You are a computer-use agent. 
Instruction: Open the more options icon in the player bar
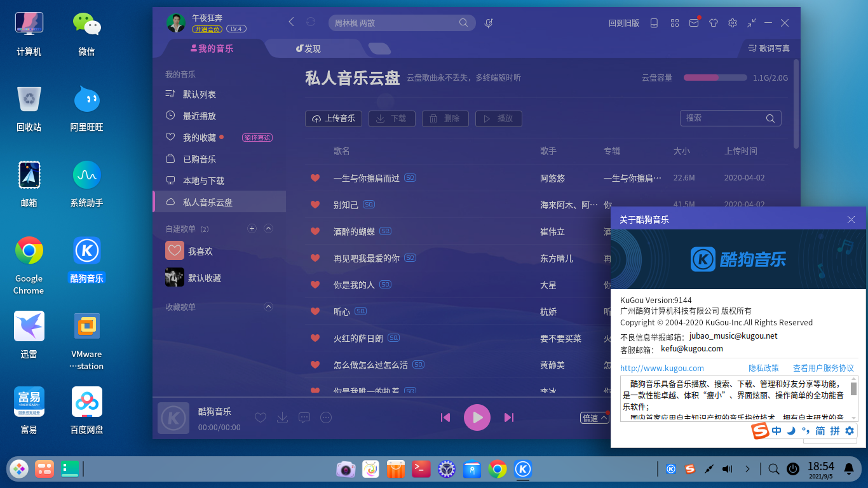(x=326, y=417)
